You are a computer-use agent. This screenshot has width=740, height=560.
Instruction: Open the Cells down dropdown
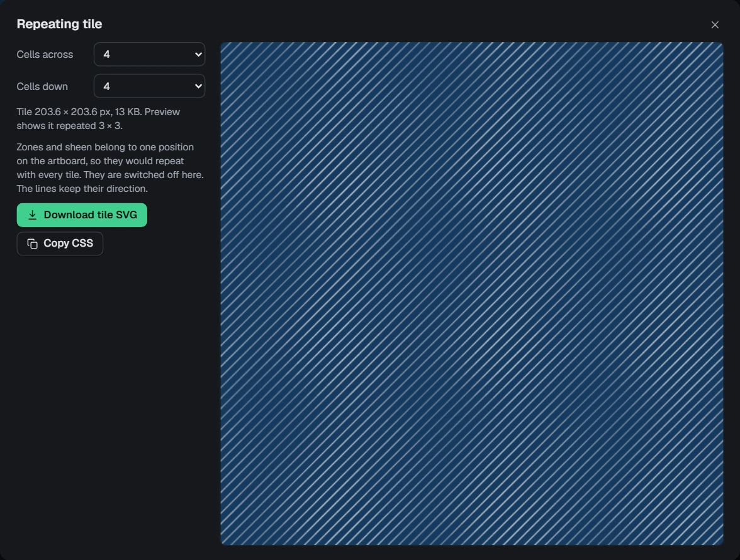149,86
